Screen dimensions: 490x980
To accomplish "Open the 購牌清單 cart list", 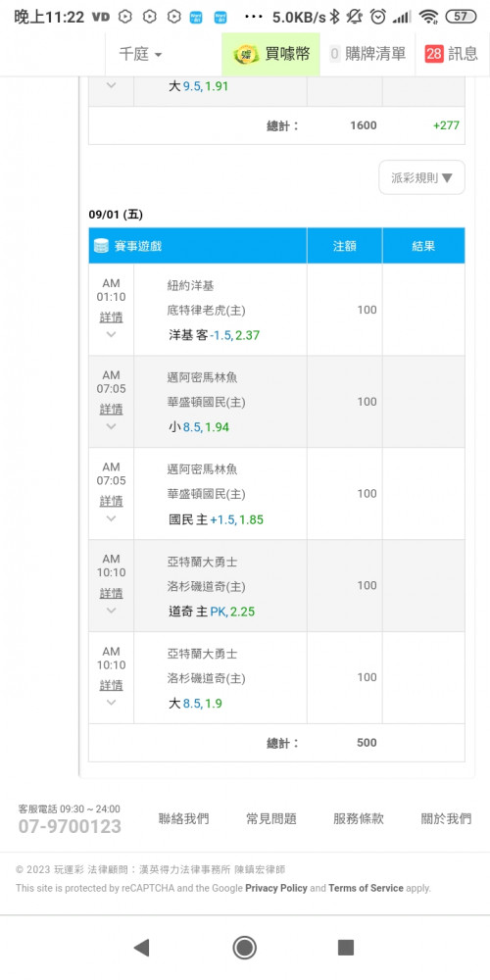I will 367,54.
